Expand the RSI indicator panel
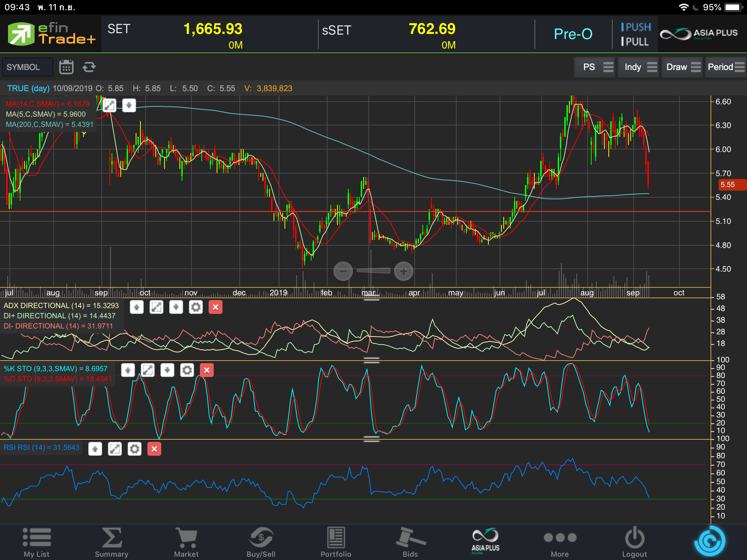The height and width of the screenshot is (560, 747). (x=115, y=449)
